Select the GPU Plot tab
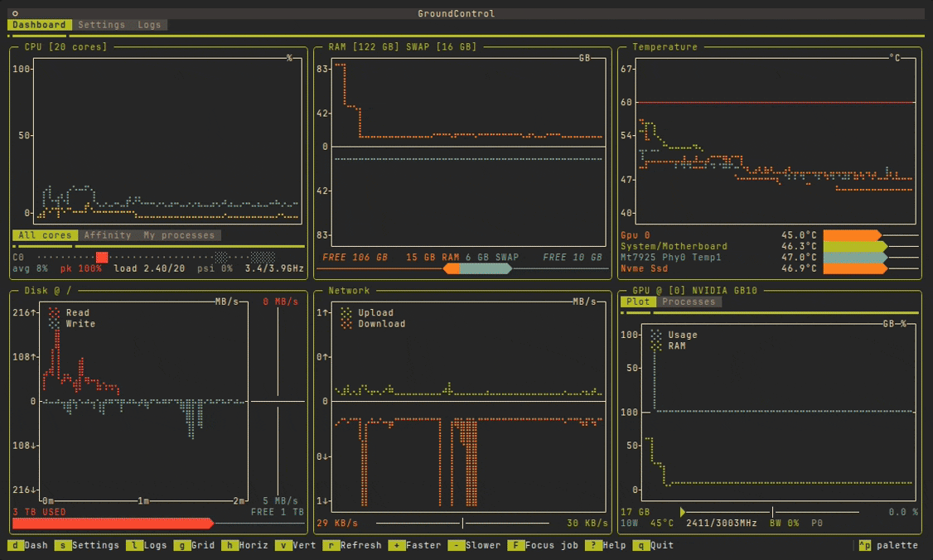 pos(638,302)
